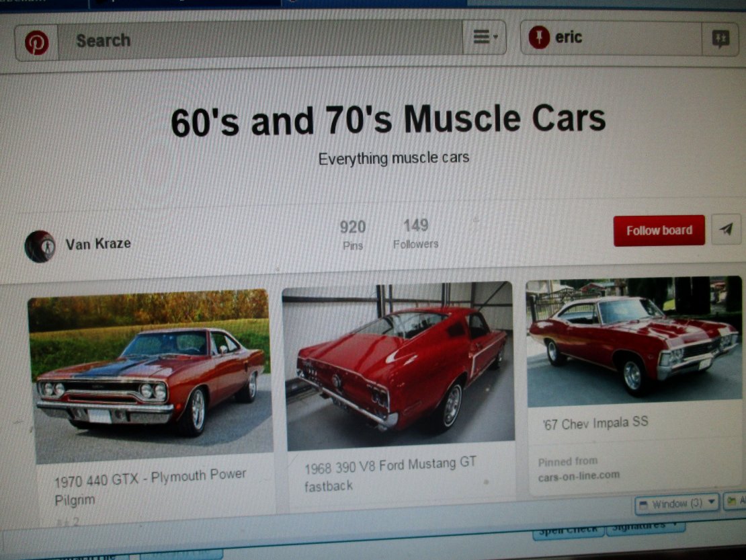Click the '1970 440 GTX - Plymouth Power' caption
746x560 pixels.
point(150,478)
